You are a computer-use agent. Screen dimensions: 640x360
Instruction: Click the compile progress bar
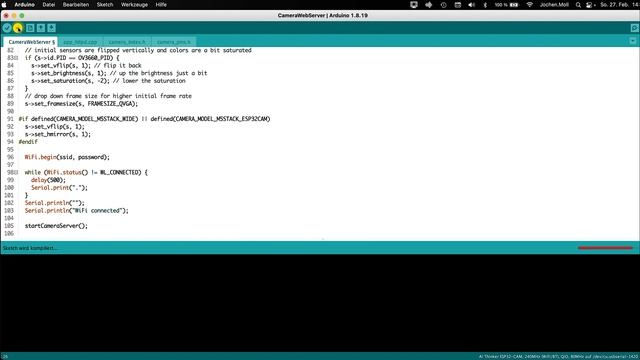[x=605, y=248]
